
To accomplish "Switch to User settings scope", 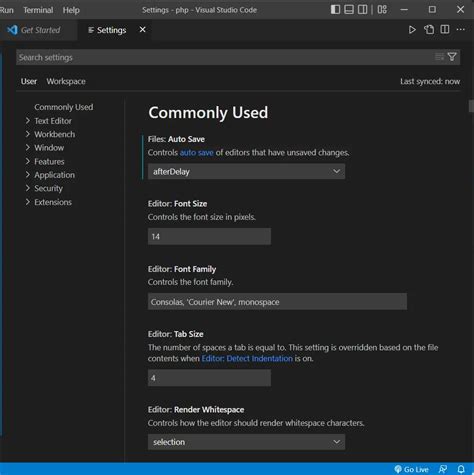I will point(29,81).
